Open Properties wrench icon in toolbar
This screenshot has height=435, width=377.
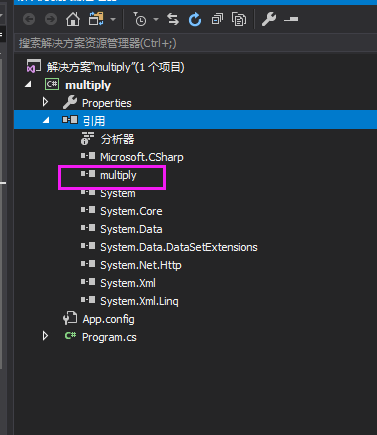[269, 19]
